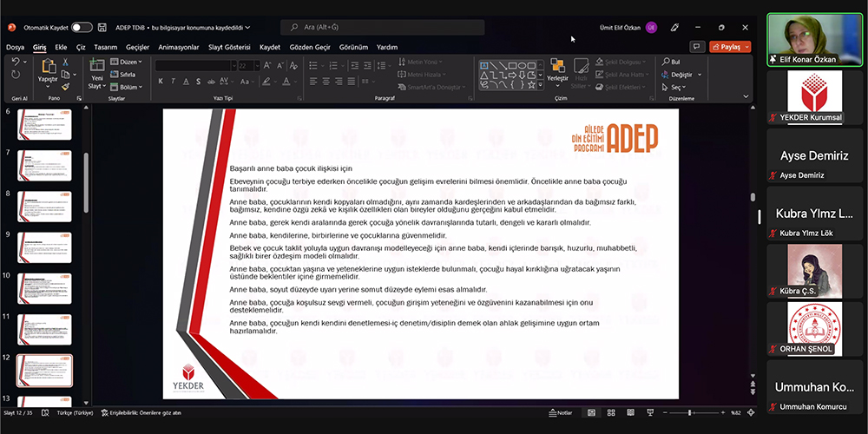Open the Seç select dropdown
The image size is (868, 434).
tap(674, 87)
